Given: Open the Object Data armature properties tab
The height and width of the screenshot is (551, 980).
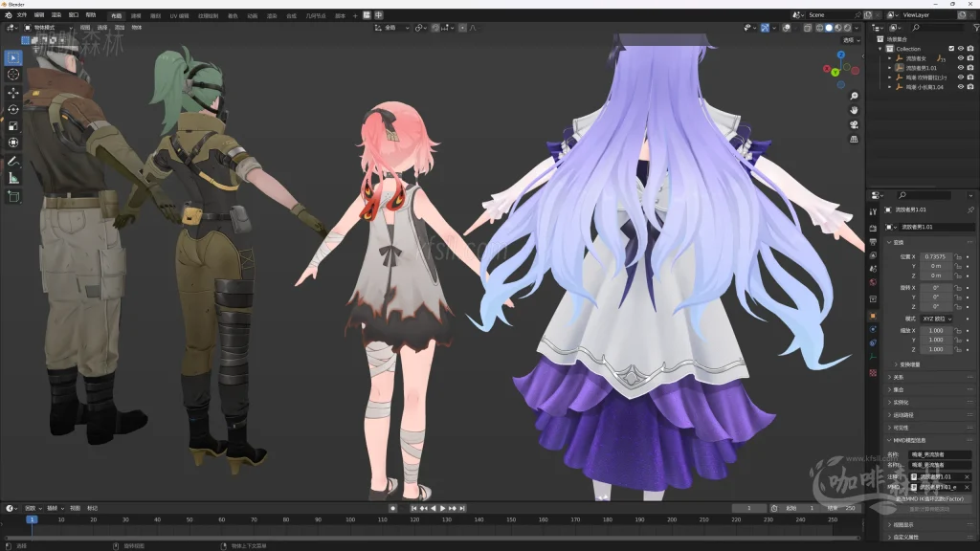Looking at the screenshot, I should click(x=873, y=358).
